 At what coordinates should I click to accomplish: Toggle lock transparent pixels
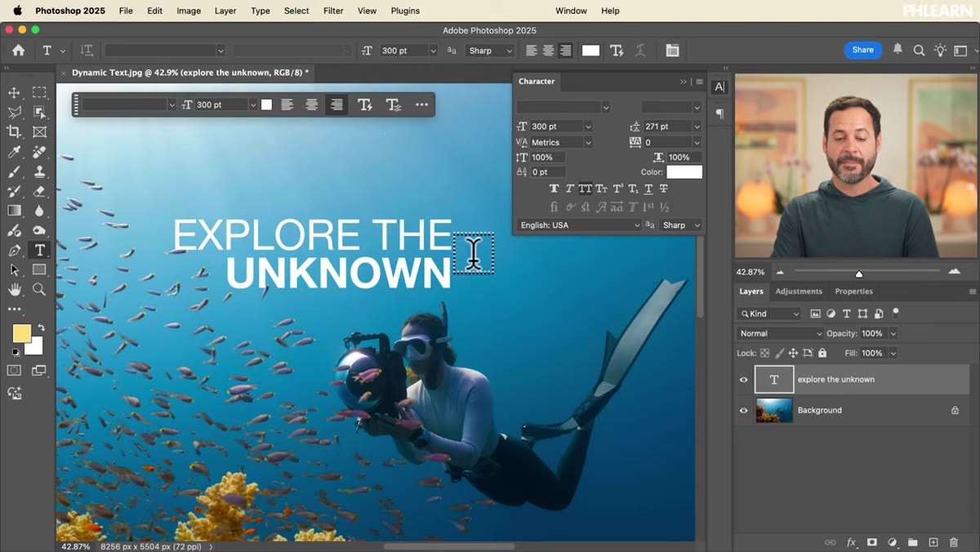[x=765, y=354]
